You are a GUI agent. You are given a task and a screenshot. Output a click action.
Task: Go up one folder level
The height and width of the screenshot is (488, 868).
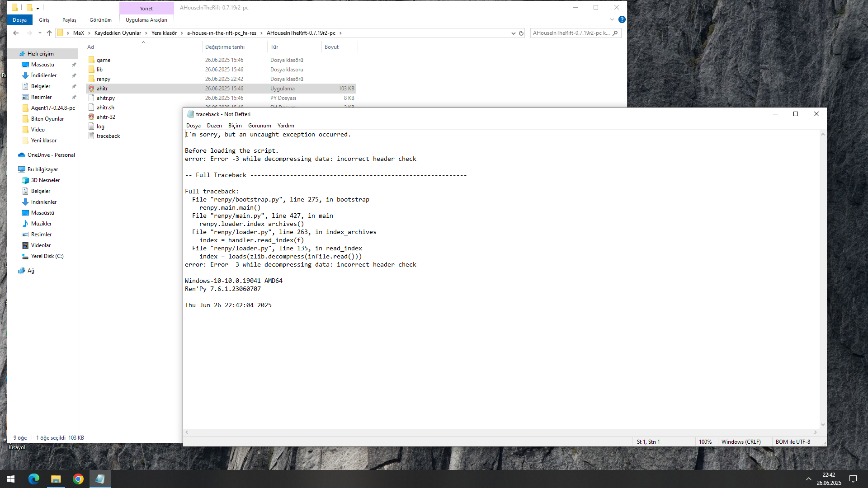click(49, 33)
